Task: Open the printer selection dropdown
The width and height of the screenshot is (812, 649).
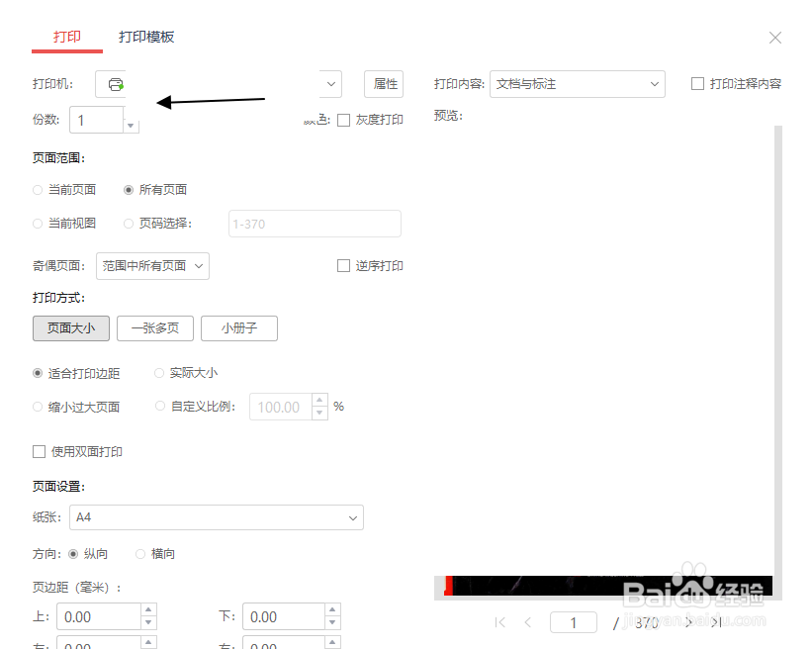Action: click(x=329, y=84)
